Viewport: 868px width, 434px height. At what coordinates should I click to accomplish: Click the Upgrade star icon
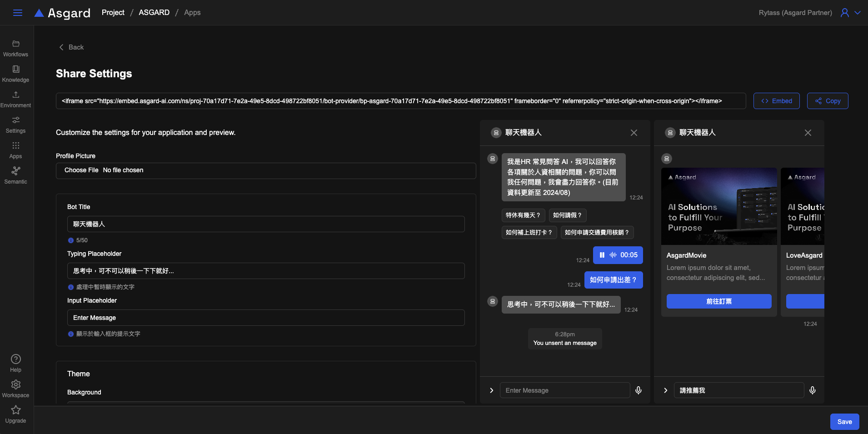[x=16, y=410]
